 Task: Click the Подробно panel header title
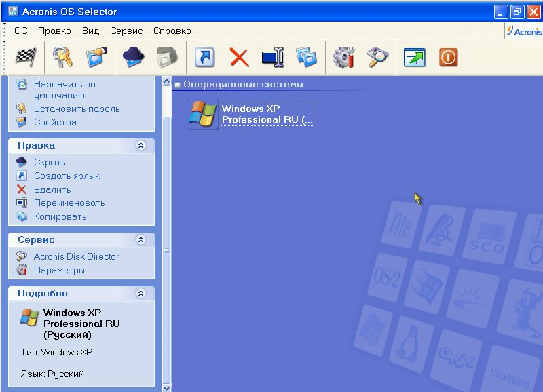pos(42,294)
